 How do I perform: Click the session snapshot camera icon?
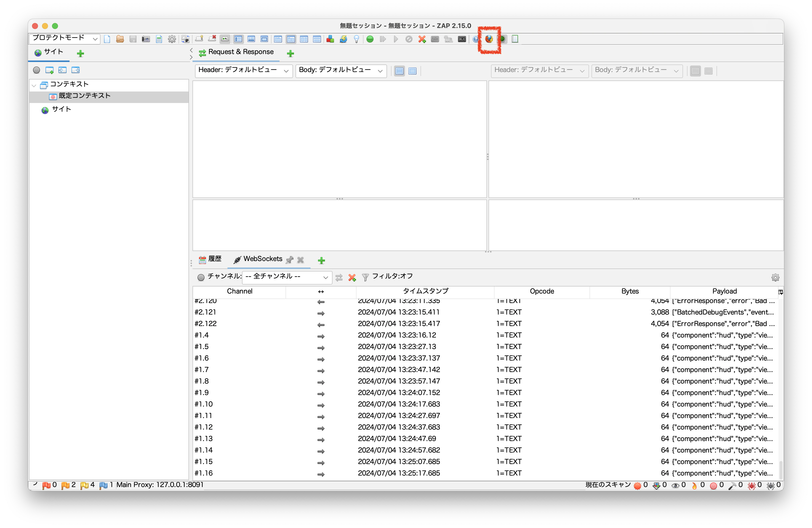(x=146, y=39)
